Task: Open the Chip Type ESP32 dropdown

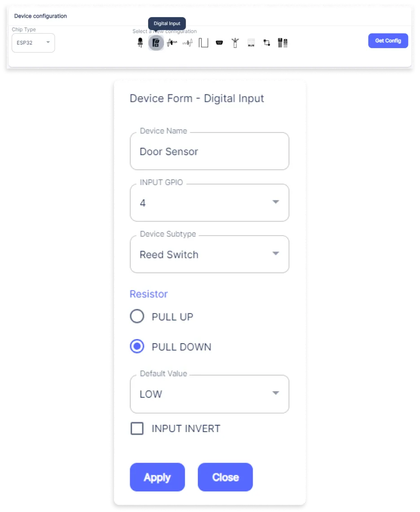Action: (x=33, y=43)
